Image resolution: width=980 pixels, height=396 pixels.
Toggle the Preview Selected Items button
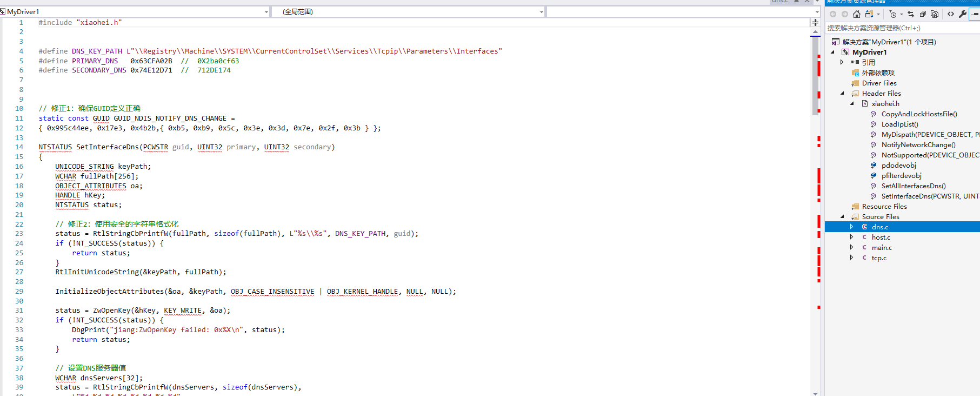975,14
